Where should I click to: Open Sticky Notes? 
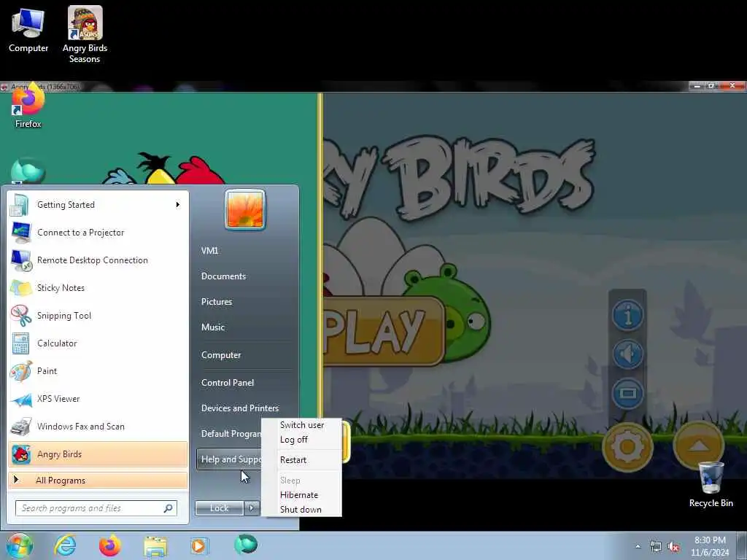[x=98, y=287]
